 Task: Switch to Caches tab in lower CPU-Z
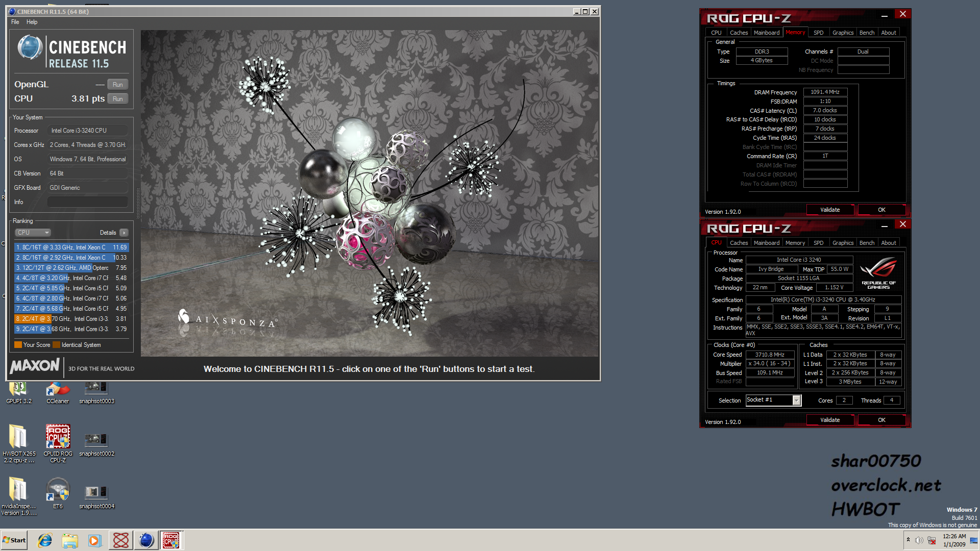[x=739, y=243]
